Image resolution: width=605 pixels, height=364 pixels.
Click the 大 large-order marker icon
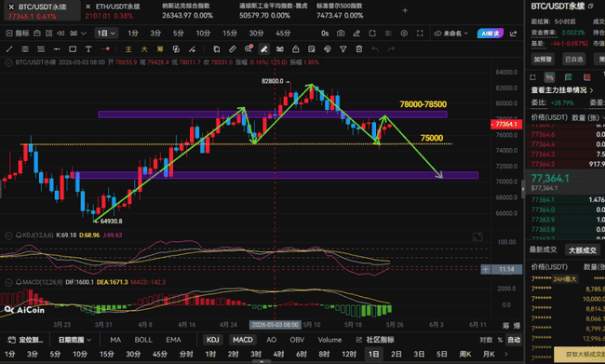pos(144,49)
